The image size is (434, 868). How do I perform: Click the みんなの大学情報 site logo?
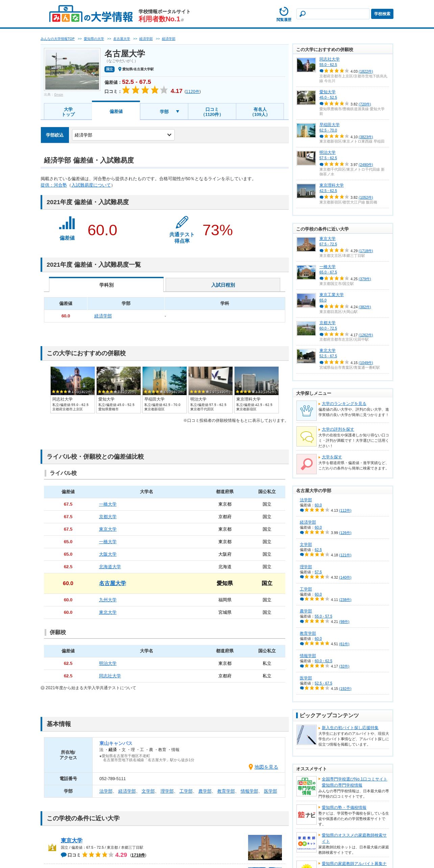coord(91,14)
